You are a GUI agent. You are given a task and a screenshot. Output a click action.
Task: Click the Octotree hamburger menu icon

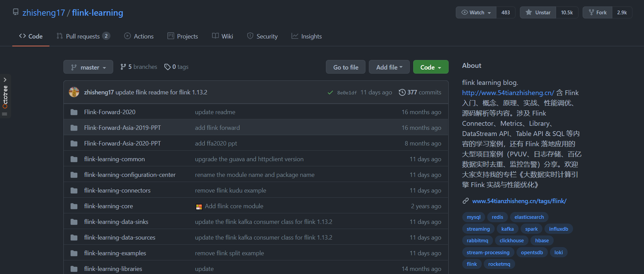[x=5, y=114]
